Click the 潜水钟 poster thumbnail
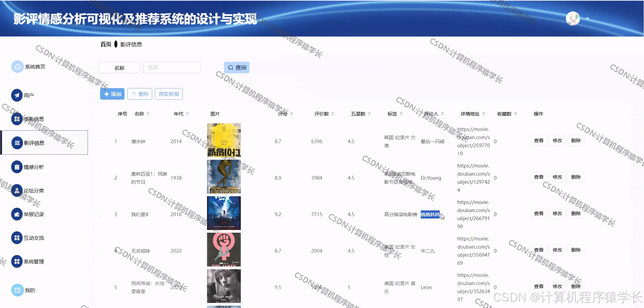Viewport: 644px width, 308px height. pyautogui.click(x=224, y=140)
